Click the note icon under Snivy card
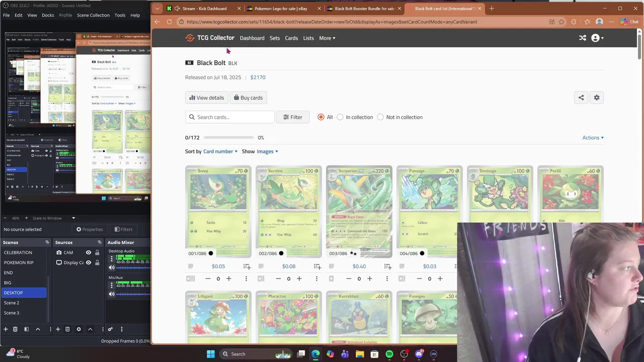644x362 pixels. tap(190, 266)
